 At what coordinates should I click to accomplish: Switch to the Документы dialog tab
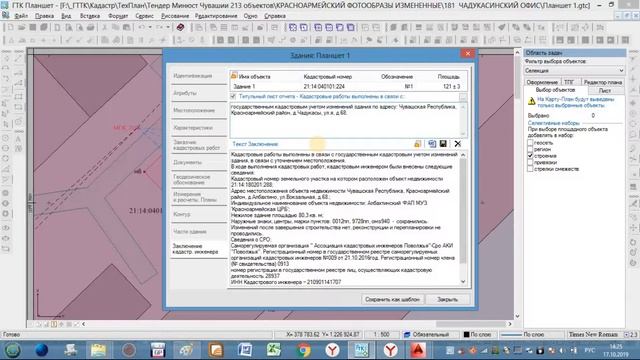pos(198,162)
